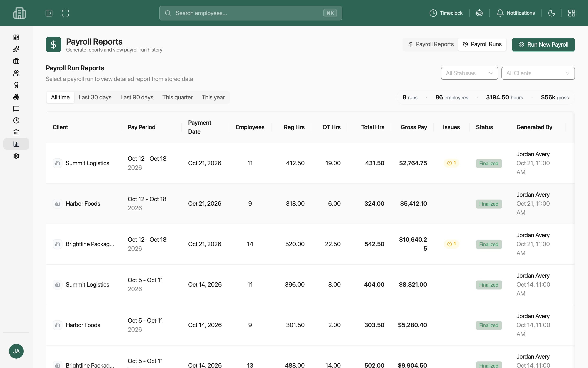588x368 pixels.
Task: Open the sparkles AI sidebar icon
Action: click(16, 49)
